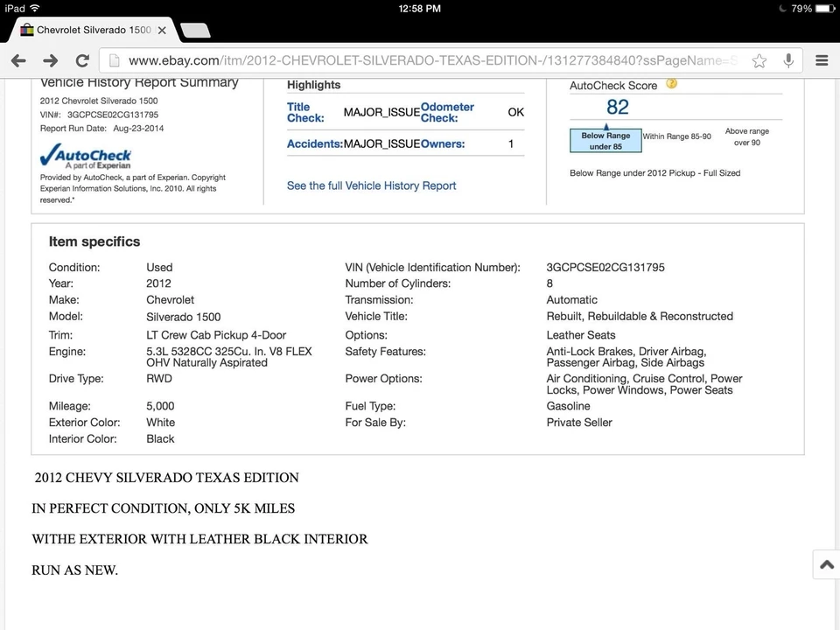Screen dimensions: 840x630
Task: Open a new blank tab
Action: (x=195, y=31)
